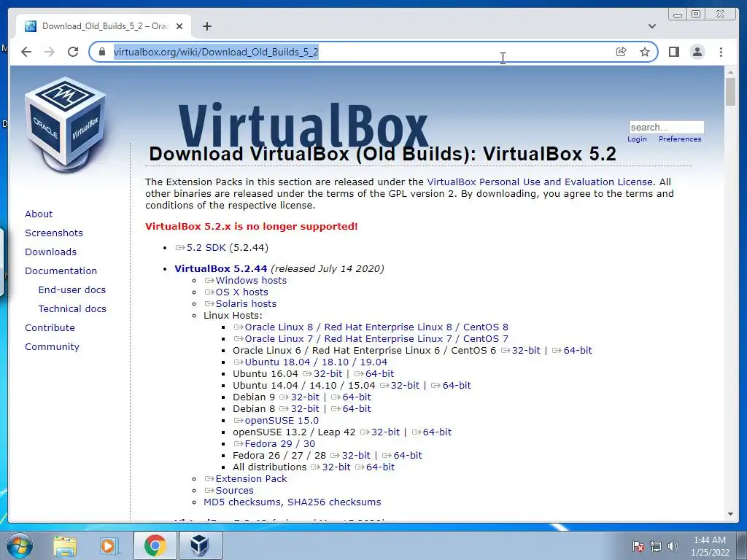747x560 pixels.
Task: Download Ubuntu 18.04 / 18.10 / 19.04 package
Action: click(311, 362)
